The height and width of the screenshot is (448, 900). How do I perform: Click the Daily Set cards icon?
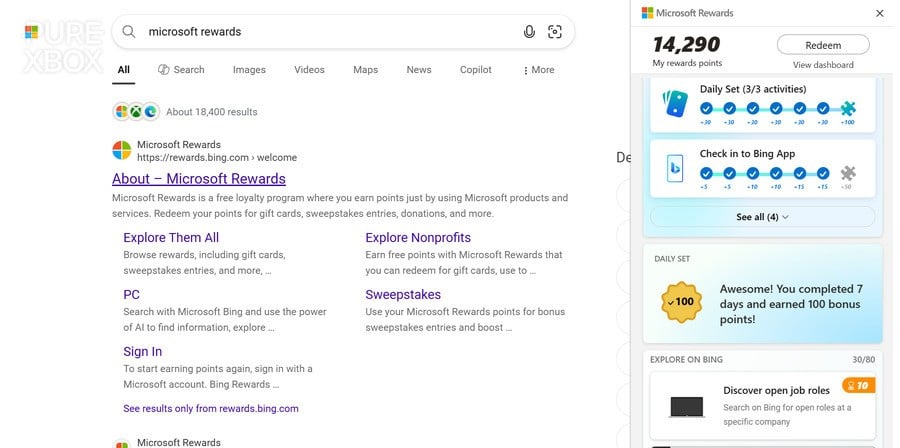point(675,104)
